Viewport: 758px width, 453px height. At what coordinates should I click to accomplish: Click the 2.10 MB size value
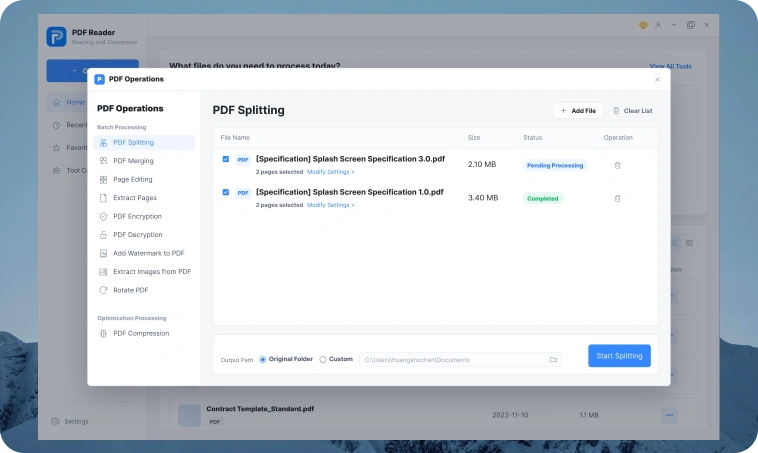482,164
